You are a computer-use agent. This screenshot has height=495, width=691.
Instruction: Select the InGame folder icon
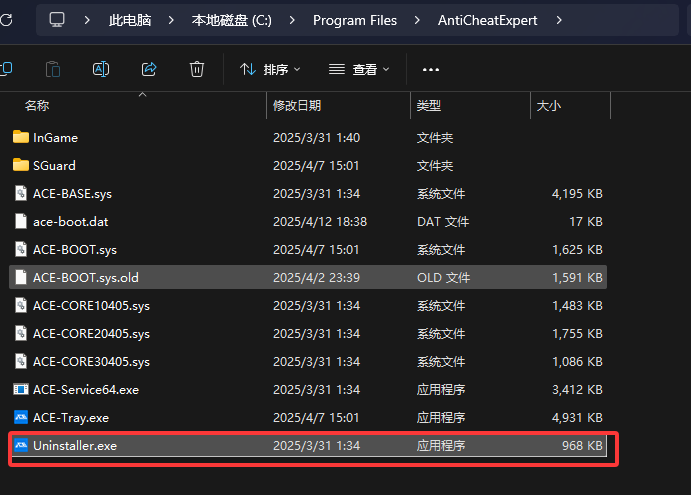tap(21, 137)
